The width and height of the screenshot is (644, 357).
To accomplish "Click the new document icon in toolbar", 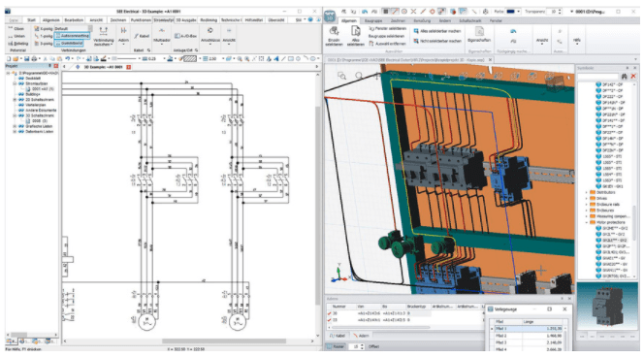I will click(x=9, y=59).
